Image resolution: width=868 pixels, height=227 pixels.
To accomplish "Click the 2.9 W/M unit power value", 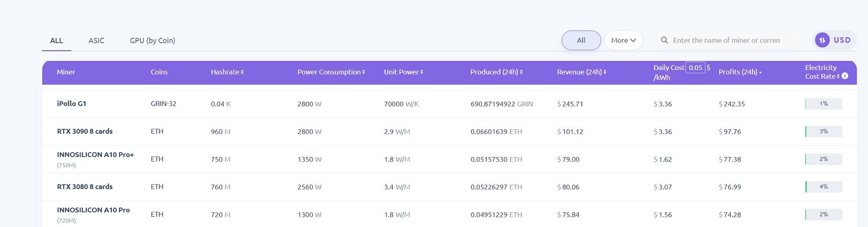I will pyautogui.click(x=397, y=132).
